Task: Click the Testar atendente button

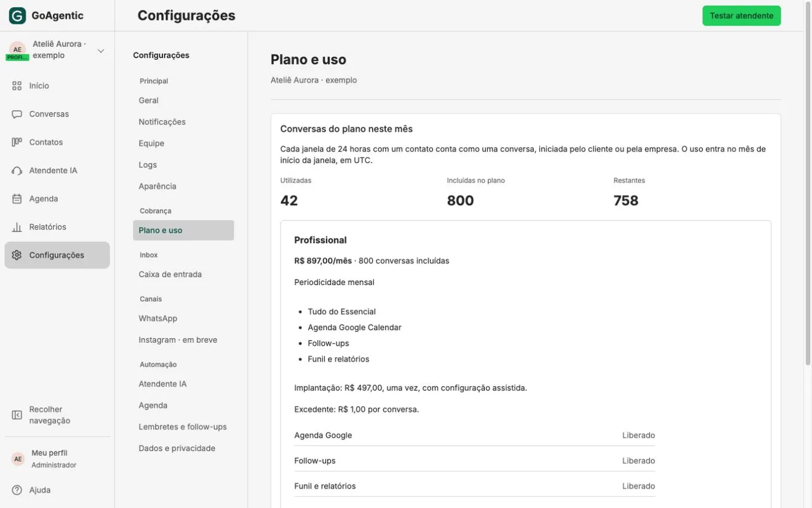Action: click(741, 16)
